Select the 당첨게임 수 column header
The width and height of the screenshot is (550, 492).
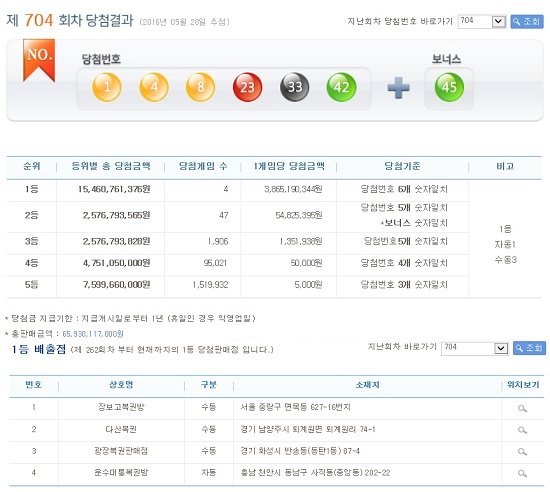(203, 166)
